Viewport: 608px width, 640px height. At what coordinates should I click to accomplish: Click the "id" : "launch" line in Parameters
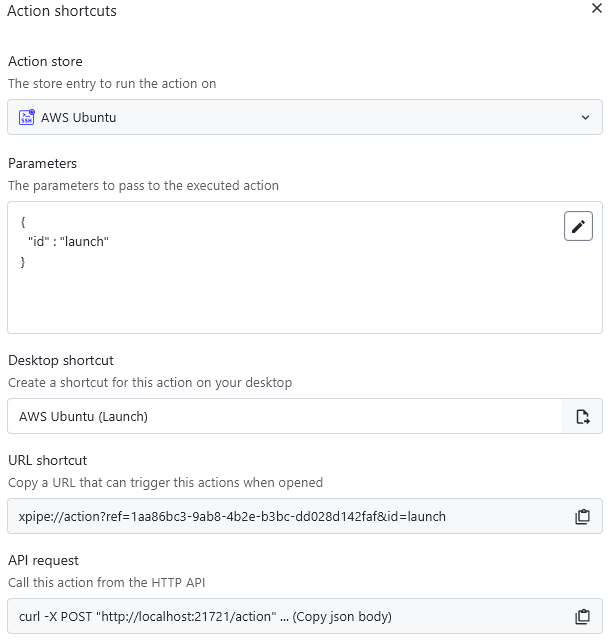click(x=68, y=242)
